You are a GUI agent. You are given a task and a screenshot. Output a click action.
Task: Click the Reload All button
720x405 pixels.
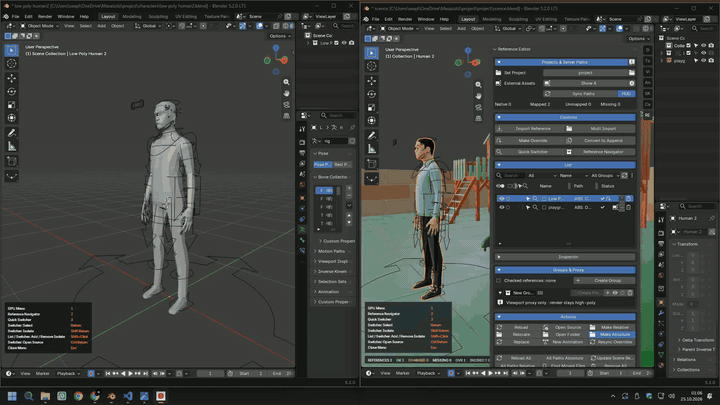pos(518,358)
